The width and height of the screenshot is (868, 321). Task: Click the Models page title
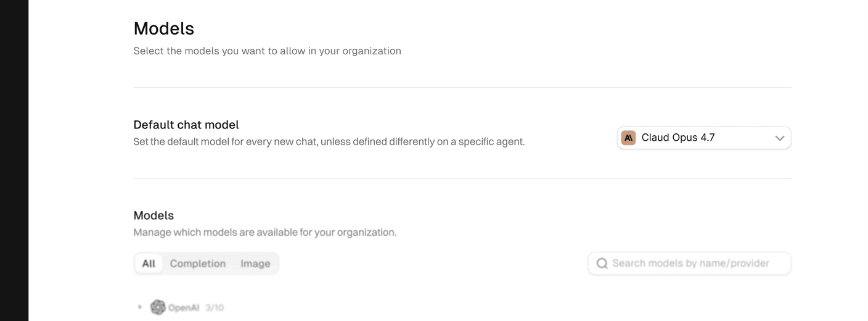[164, 28]
